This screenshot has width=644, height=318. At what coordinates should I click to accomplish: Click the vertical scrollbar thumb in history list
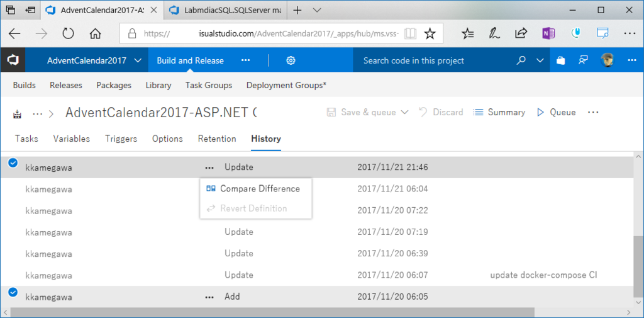[639, 265]
